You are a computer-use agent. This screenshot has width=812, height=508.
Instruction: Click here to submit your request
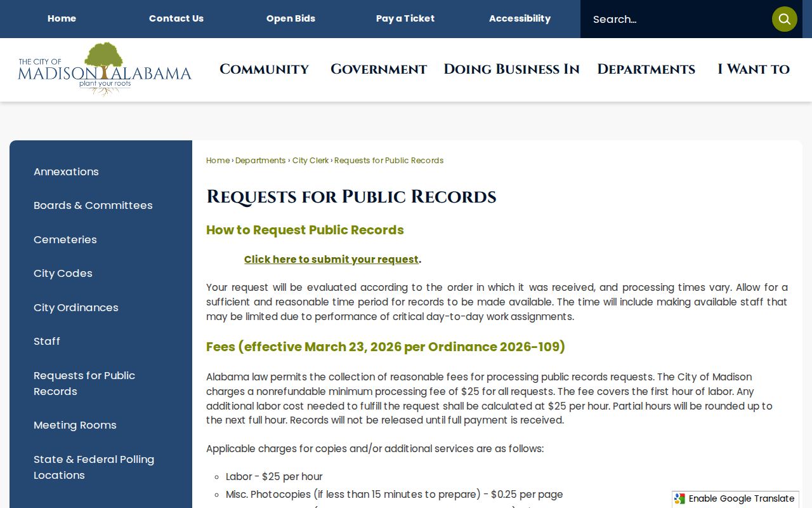point(331,259)
